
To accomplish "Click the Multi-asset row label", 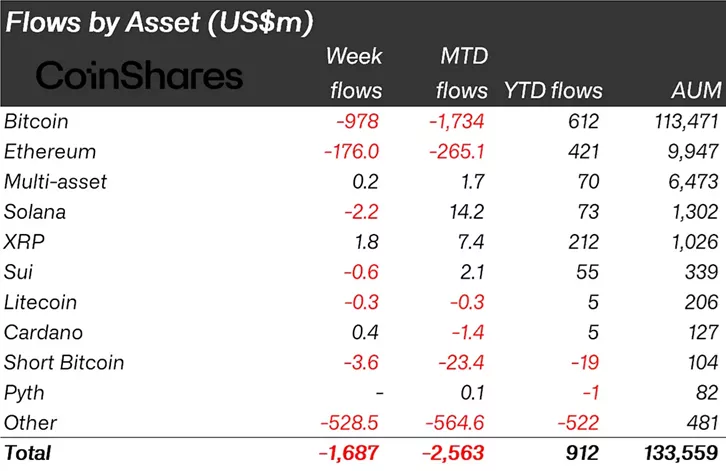I will [55, 182].
